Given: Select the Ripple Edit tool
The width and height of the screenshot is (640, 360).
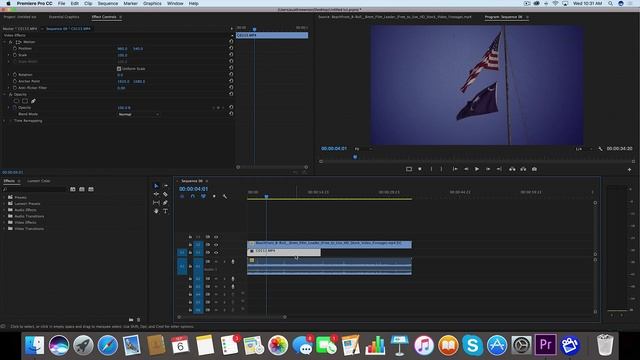Looking at the screenshot, I should [156, 194].
